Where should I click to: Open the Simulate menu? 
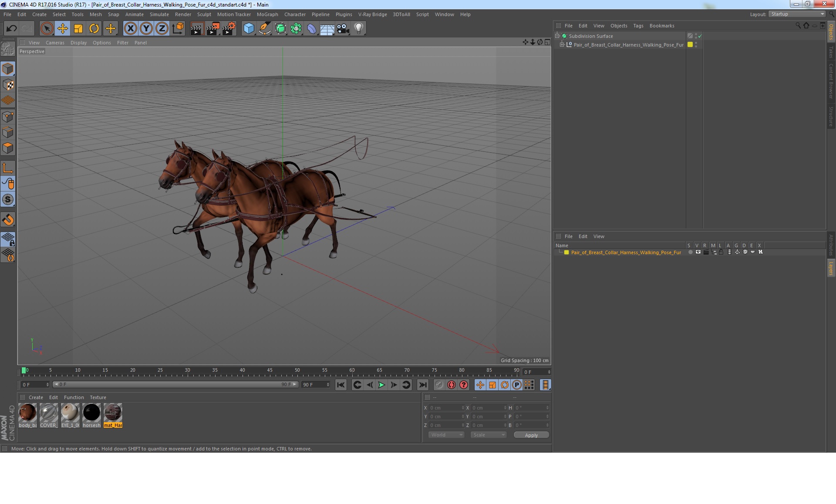point(159,14)
